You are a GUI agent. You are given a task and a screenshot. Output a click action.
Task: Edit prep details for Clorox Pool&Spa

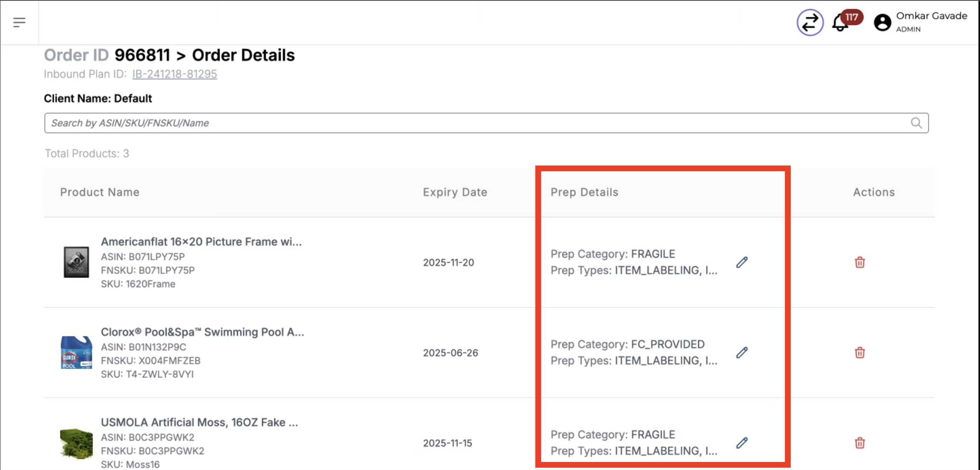pyautogui.click(x=742, y=352)
